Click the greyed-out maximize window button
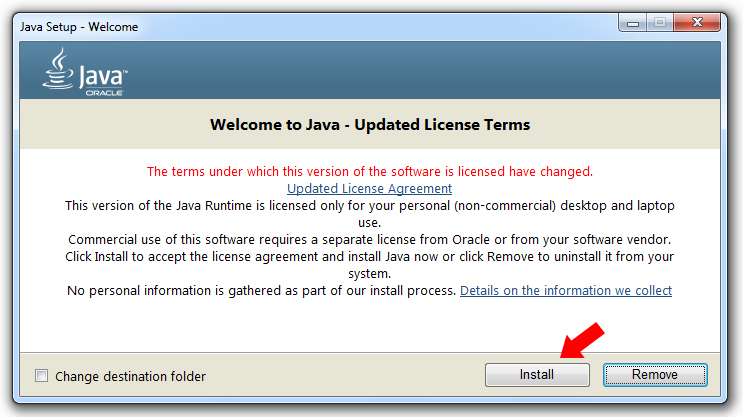Viewport: 743px width, 417px height. [x=660, y=22]
